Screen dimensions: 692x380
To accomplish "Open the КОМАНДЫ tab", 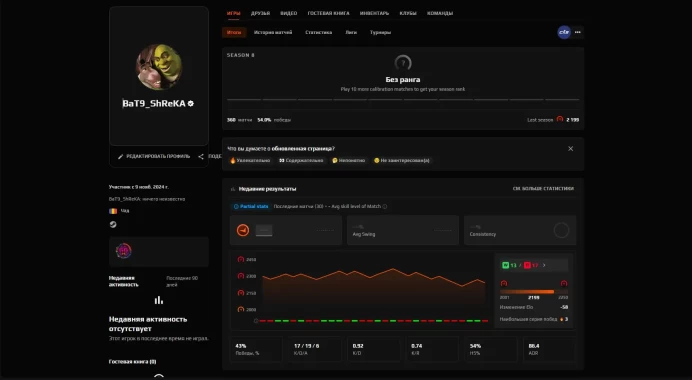I will click(440, 13).
